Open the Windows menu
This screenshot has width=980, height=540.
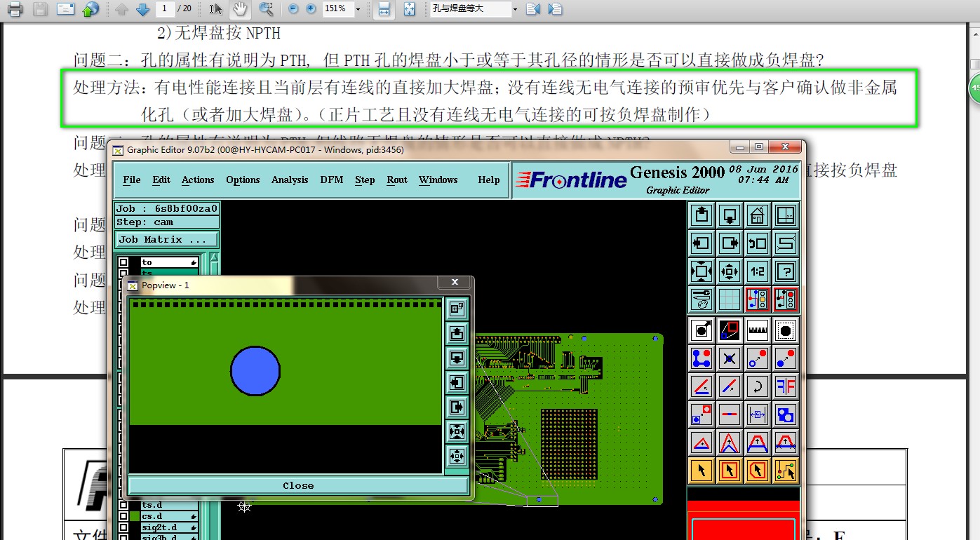pos(438,180)
